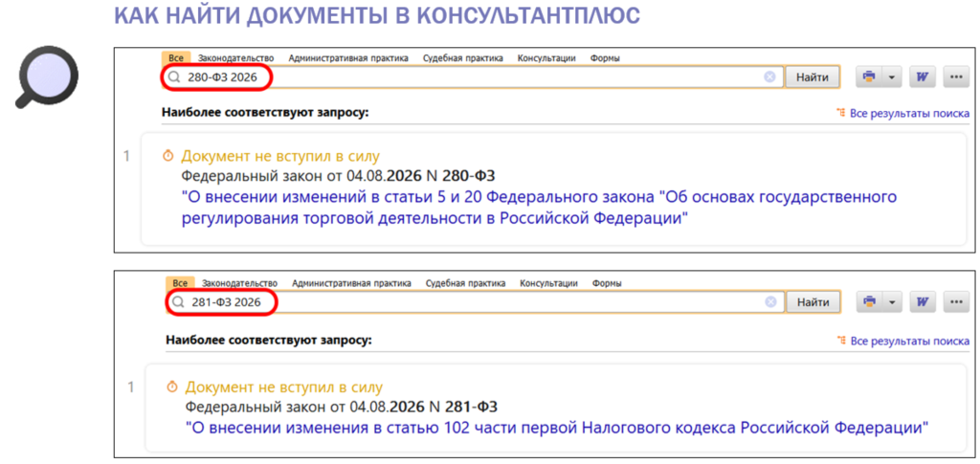Viewport: 980px width, 464px height.
Task: Open the Формы tab in the 280-ФЗ panel
Action: click(605, 58)
